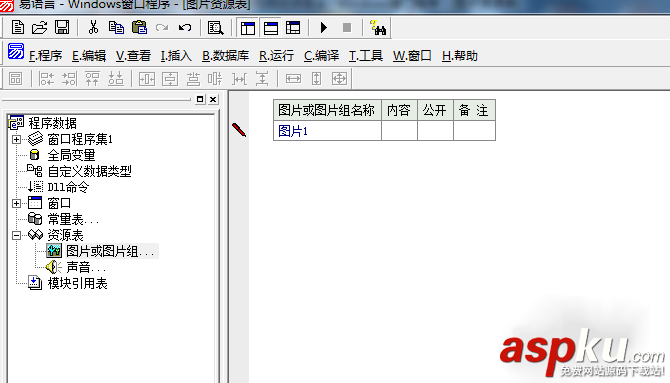Click the equal vertical distribution icon

193,79
